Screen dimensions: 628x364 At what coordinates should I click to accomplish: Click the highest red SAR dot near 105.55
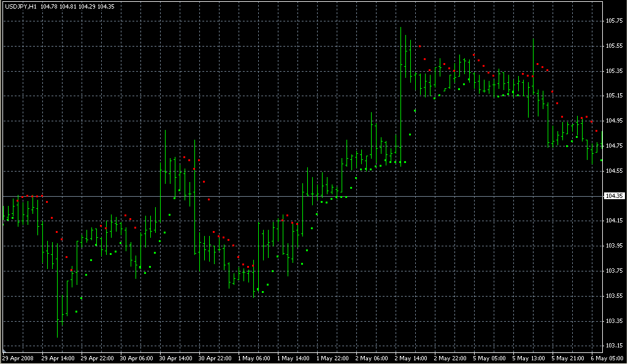tap(419, 47)
